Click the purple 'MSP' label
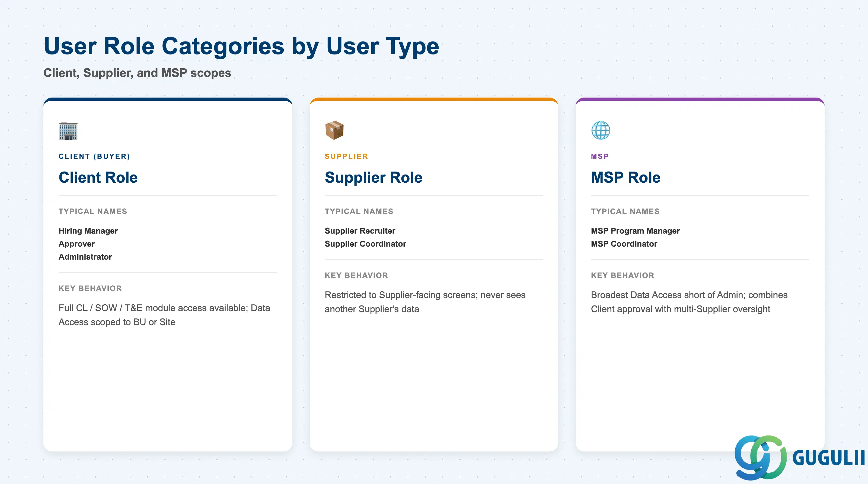The height and width of the screenshot is (484, 868). pos(600,157)
